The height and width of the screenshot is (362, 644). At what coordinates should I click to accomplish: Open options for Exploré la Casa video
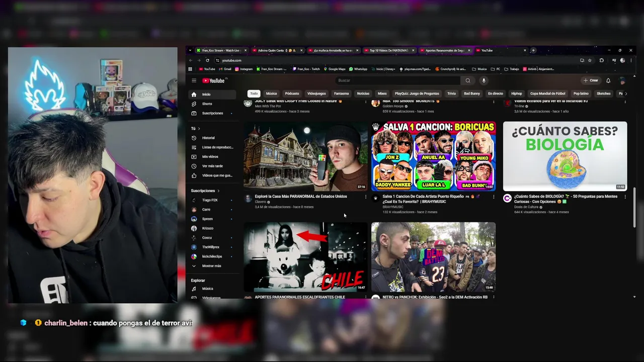366,197
